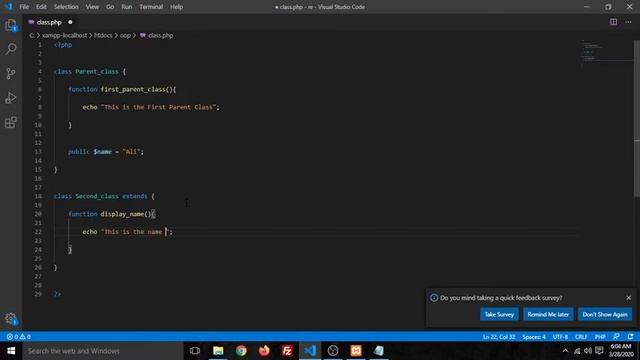Click oop folder in breadcrumb
Screen dimensions: 640x360
click(125, 36)
